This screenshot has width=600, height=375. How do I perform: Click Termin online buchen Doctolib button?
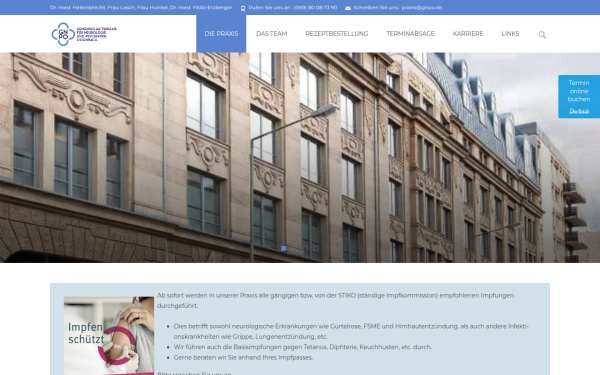tap(579, 96)
